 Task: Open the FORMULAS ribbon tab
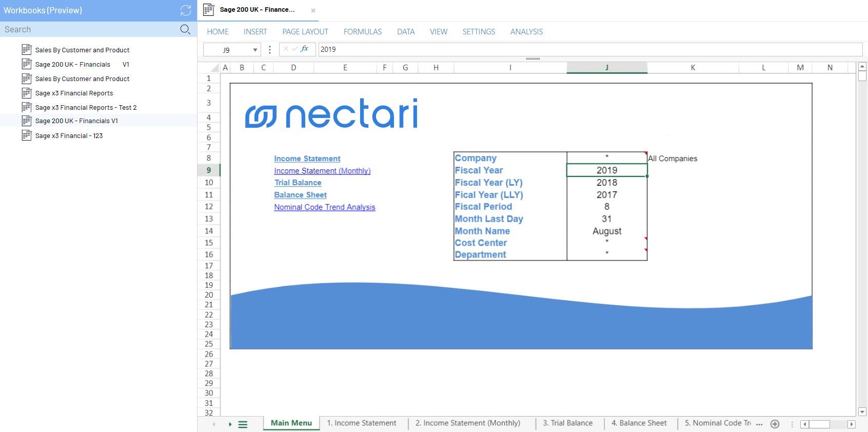(363, 32)
